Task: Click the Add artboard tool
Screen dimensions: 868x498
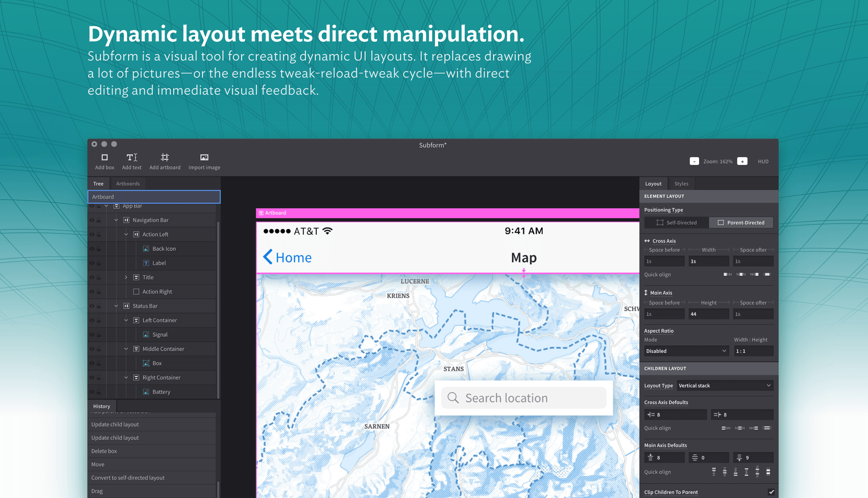Action: tap(165, 161)
